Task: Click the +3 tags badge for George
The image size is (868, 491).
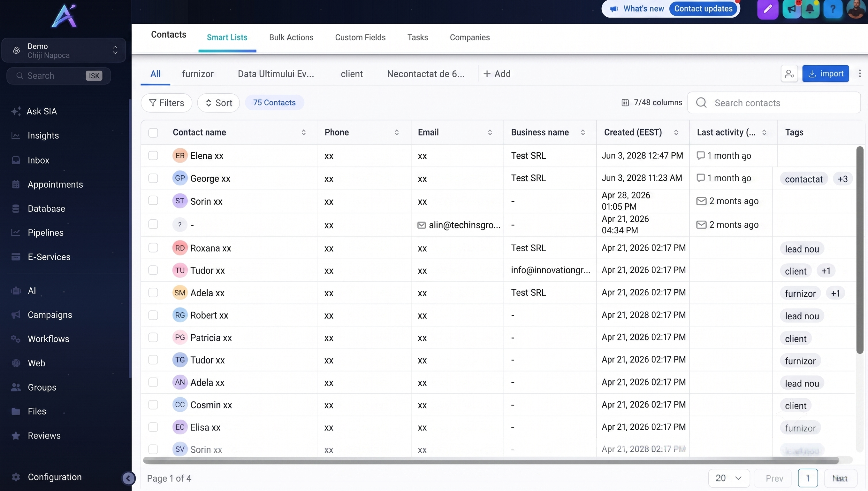Action: tap(842, 179)
